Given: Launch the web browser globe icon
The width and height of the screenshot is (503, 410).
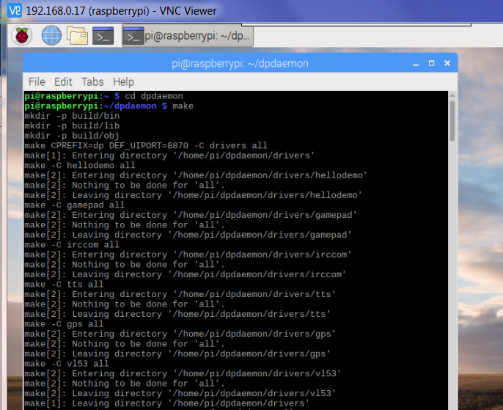Looking at the screenshot, I should (x=51, y=35).
